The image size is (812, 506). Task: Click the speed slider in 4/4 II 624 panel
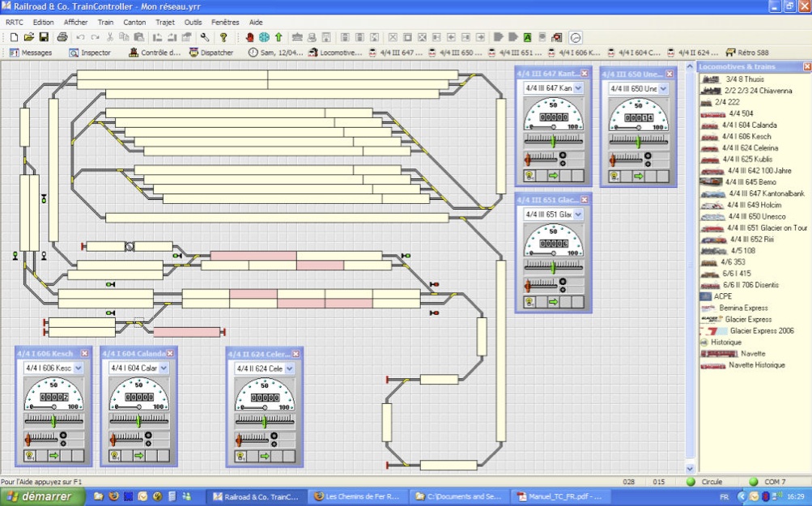[x=265, y=421]
